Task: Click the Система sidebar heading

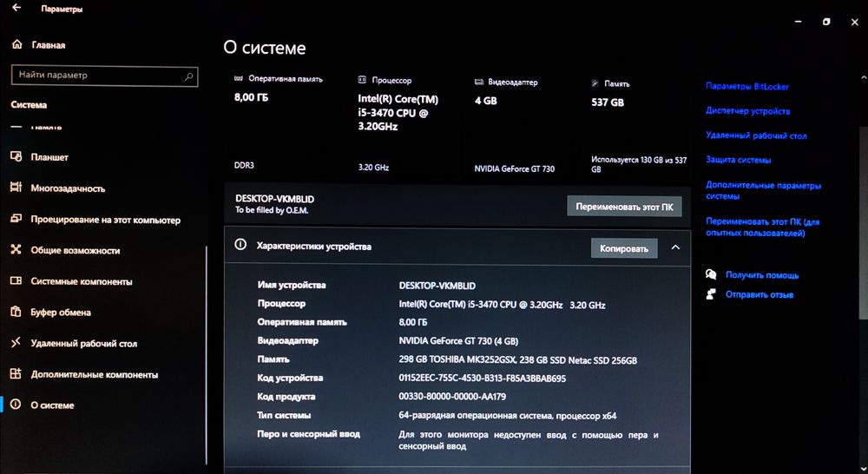Action: point(29,105)
